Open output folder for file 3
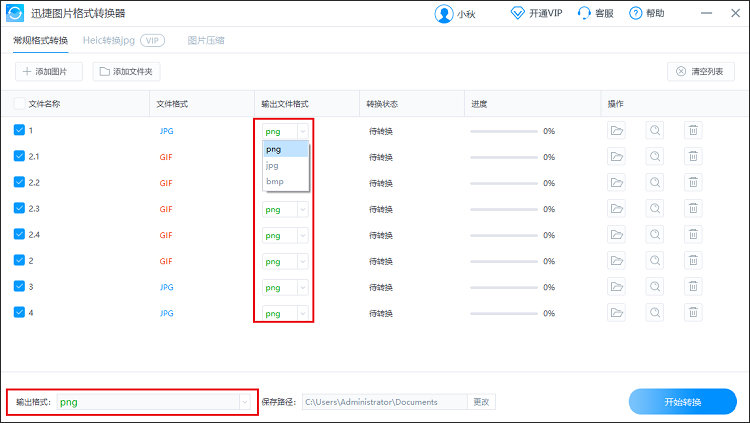The height and width of the screenshot is (423, 750). click(x=616, y=287)
